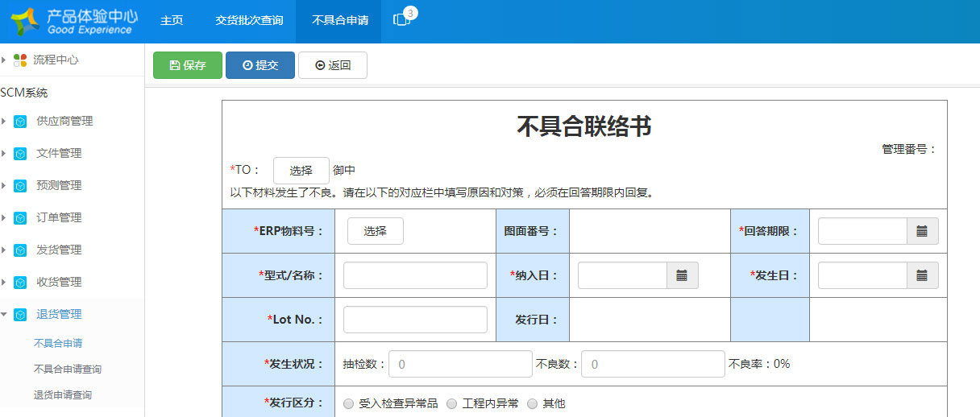Click the 供应商管理 cube icon
980x417 pixels.
[x=20, y=122]
